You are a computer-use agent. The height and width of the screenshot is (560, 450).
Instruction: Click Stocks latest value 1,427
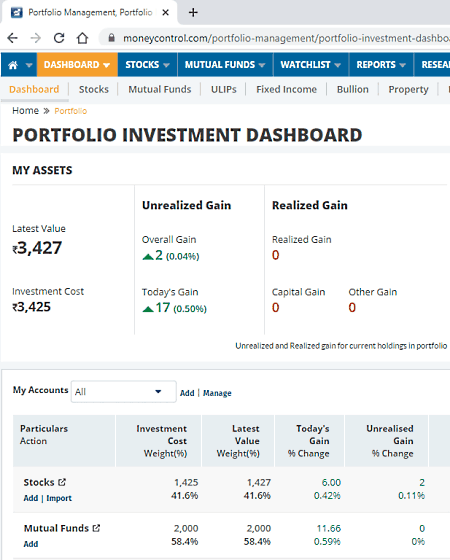tap(259, 482)
